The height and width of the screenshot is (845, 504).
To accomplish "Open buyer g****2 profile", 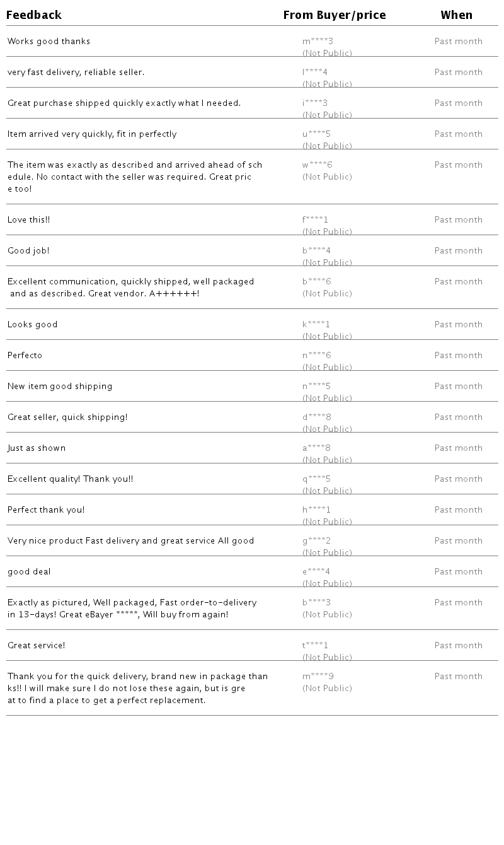I will coord(316,541).
